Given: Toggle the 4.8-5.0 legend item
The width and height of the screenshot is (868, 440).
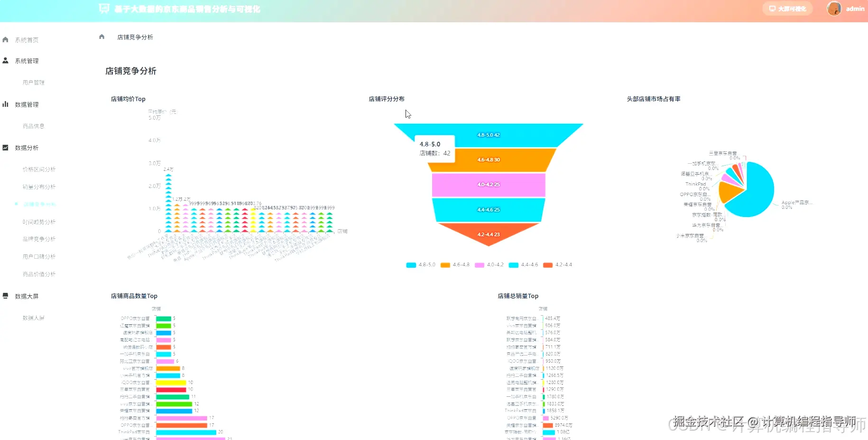Looking at the screenshot, I should [421, 265].
